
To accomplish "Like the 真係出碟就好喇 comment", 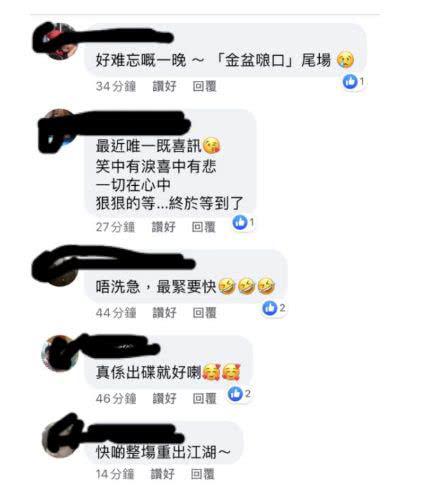I will (x=164, y=398).
